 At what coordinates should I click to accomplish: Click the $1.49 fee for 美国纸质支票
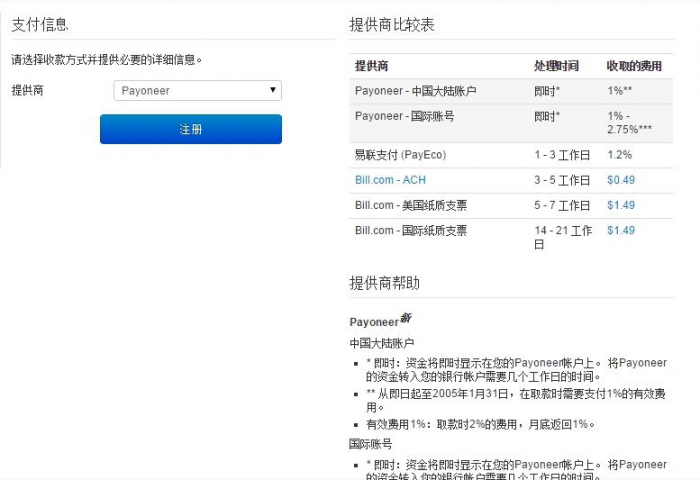(621, 205)
